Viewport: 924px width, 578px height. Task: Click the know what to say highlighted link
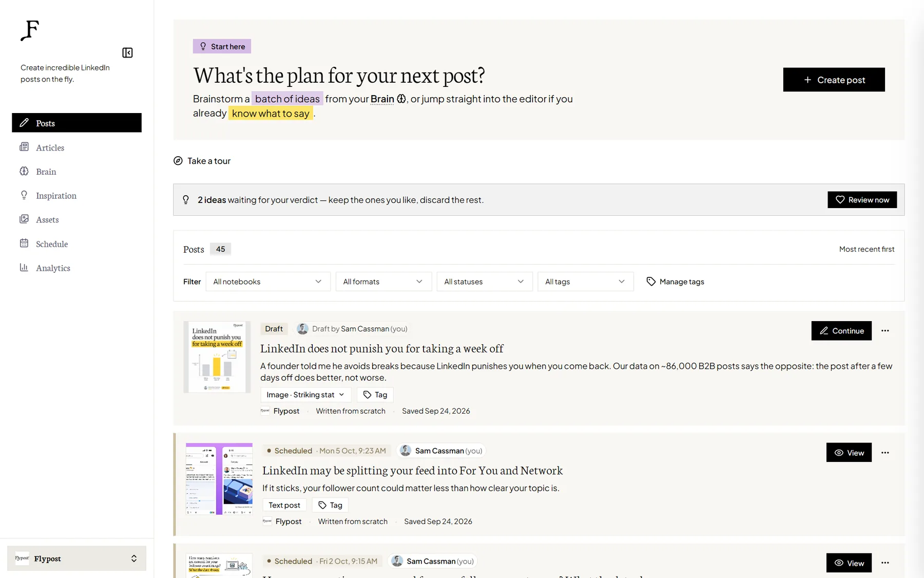click(271, 113)
